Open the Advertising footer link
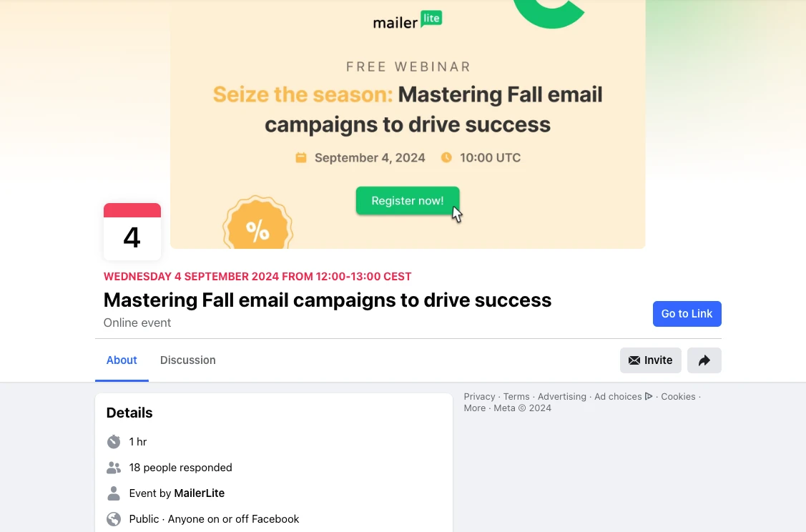Image resolution: width=806 pixels, height=532 pixels. 561,397
